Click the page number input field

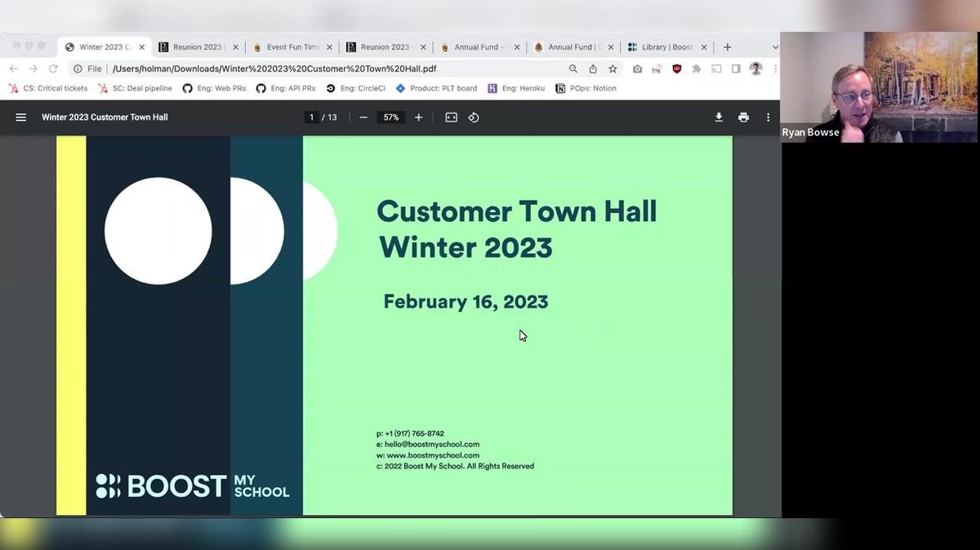(x=311, y=117)
